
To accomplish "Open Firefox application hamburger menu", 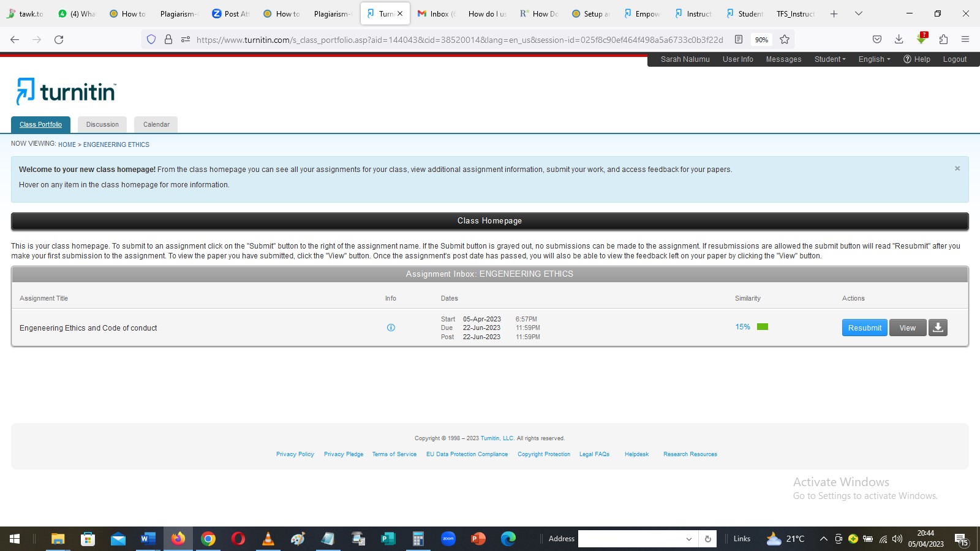I will (x=965, y=39).
